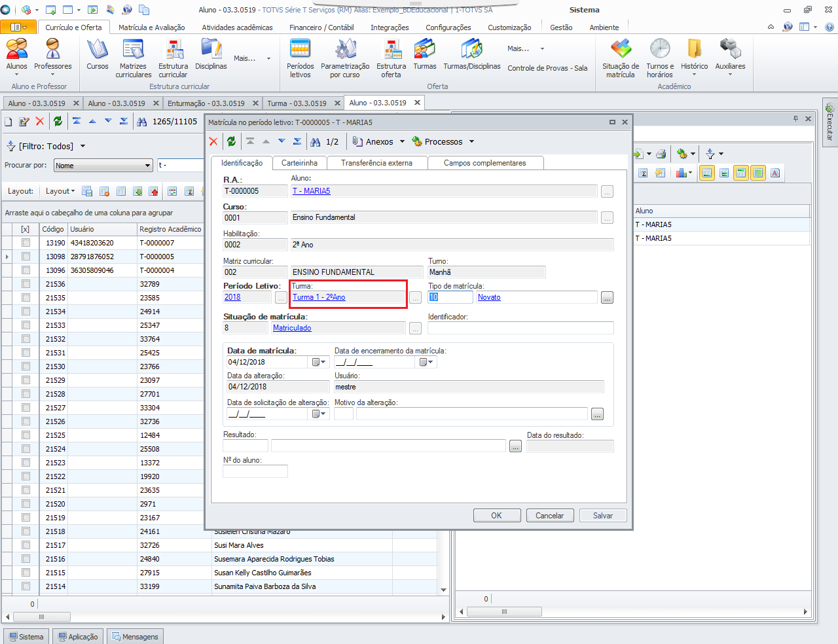Click the print icon in right panel
This screenshot has width=838, height=644.
[x=661, y=154]
